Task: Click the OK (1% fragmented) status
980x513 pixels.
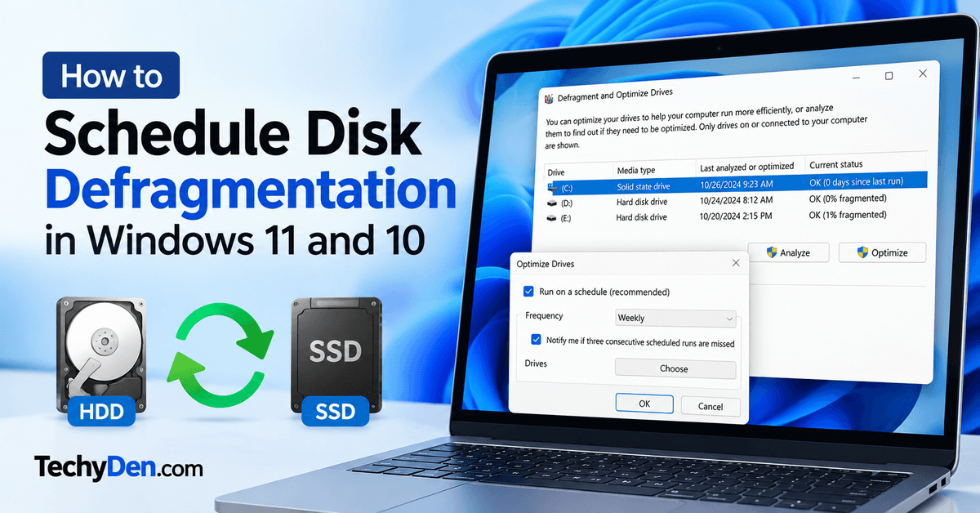Action: pyautogui.click(x=848, y=214)
